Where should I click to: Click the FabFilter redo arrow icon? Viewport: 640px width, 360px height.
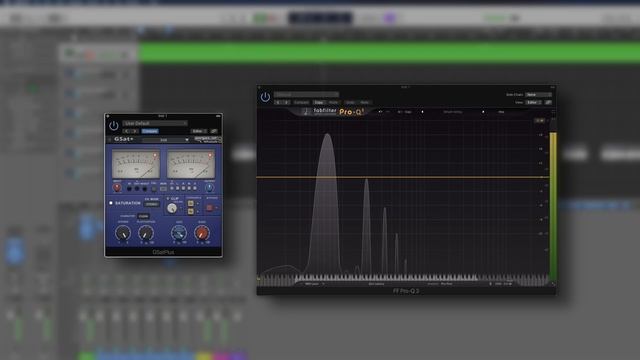point(388,112)
